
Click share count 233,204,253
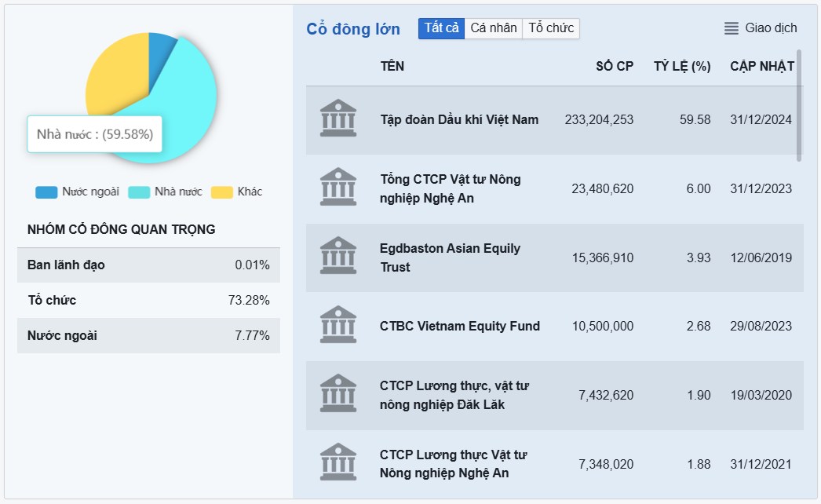pyautogui.click(x=599, y=120)
